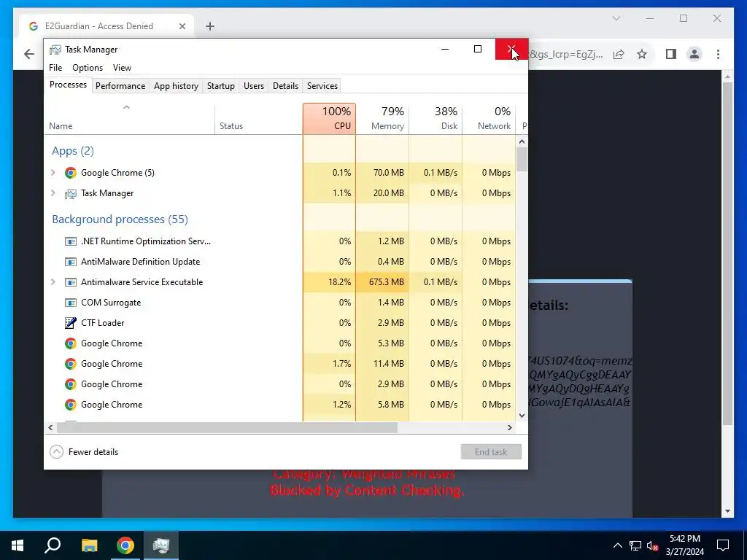Viewport: 747px width, 560px height.
Task: Switch to the Services tab
Action: click(322, 86)
